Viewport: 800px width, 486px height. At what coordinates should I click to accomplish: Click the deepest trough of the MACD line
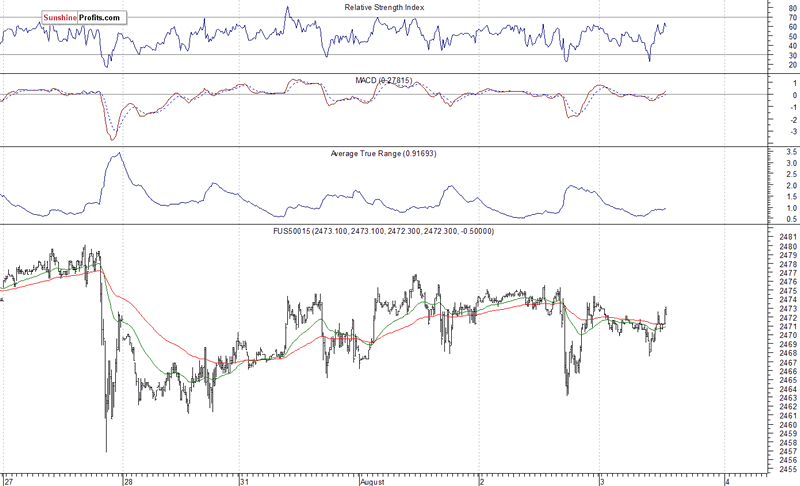click(x=112, y=139)
